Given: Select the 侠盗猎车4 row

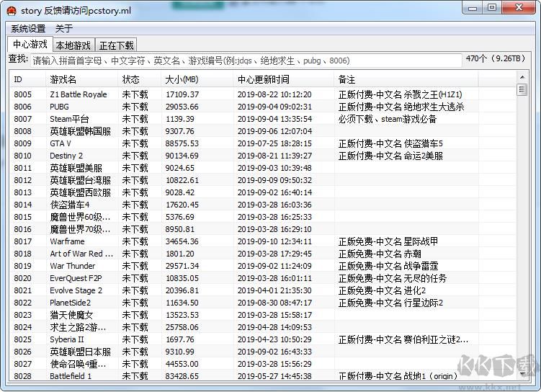Looking at the screenshot, I should 262,205.
